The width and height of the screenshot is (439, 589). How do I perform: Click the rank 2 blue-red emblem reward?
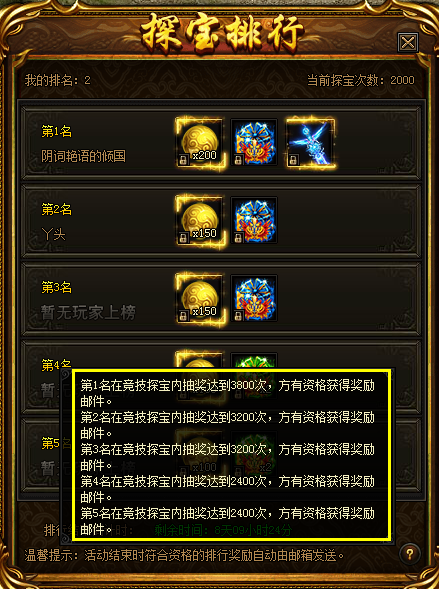(254, 220)
